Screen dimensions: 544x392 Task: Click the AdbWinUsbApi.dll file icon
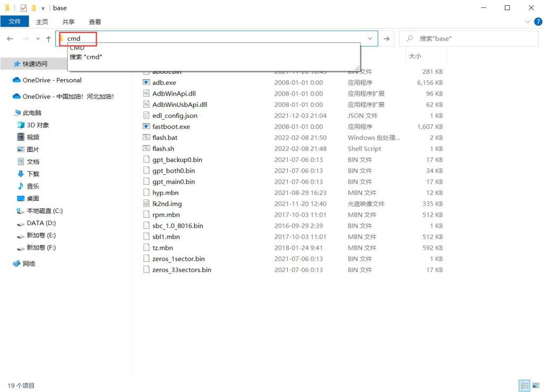tap(147, 105)
